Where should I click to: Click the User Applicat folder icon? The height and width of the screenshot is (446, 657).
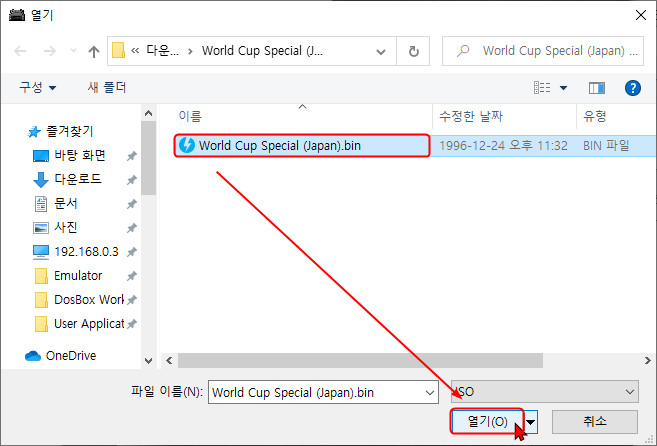pos(41,324)
